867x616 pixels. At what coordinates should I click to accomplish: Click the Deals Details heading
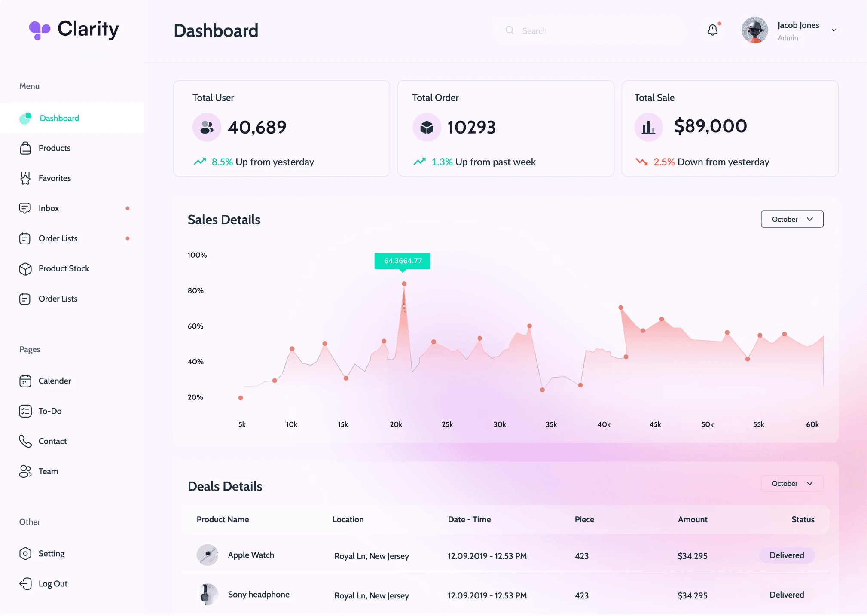pos(225,486)
